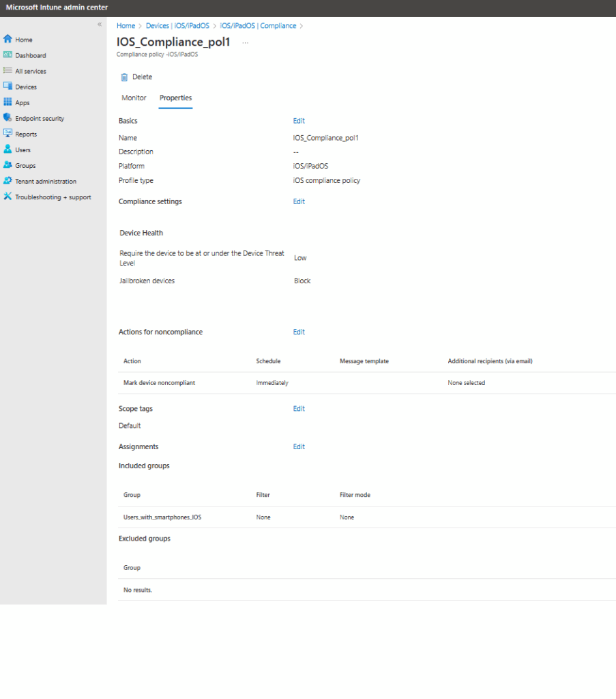Viewport: 616px width, 699px height.
Task: Click the Users icon in the sidebar
Action: point(8,149)
